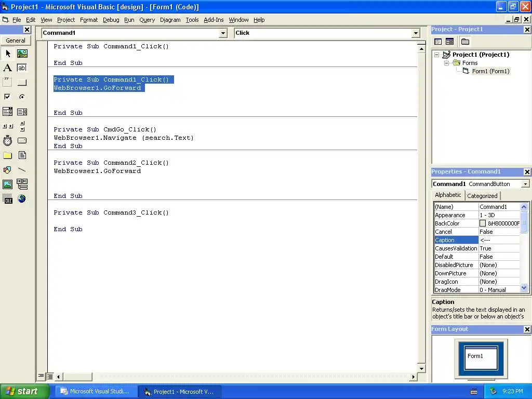Switch to Full Module View button
The height and width of the screenshot is (399, 532).
pos(50,376)
